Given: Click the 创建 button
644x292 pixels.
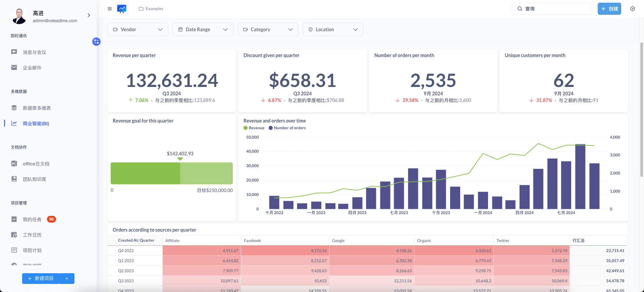Looking at the screenshot, I should point(609,9).
